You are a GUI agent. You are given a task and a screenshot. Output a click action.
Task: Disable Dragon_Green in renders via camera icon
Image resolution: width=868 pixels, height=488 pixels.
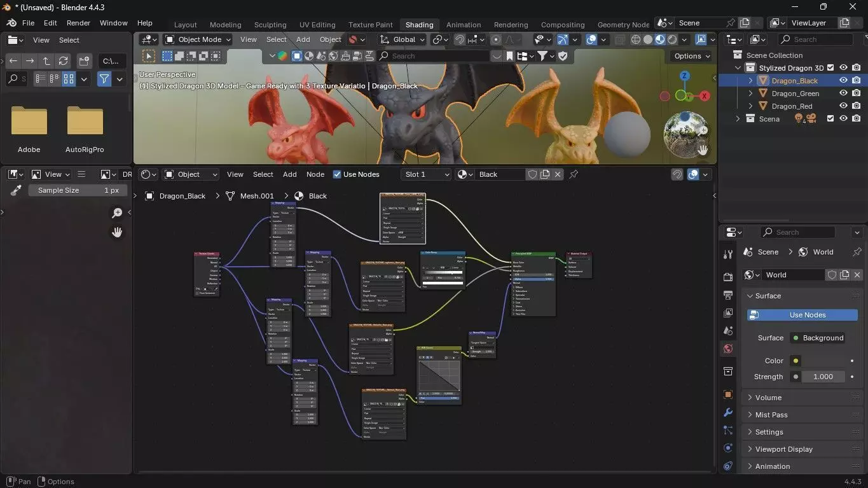(857, 94)
